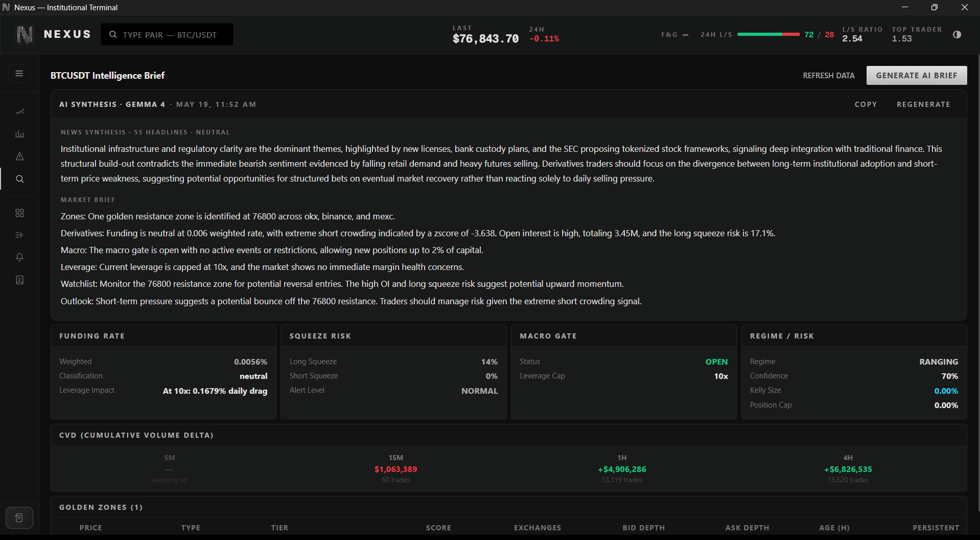
Task: Click the last price $76,843.70
Action: coord(485,39)
